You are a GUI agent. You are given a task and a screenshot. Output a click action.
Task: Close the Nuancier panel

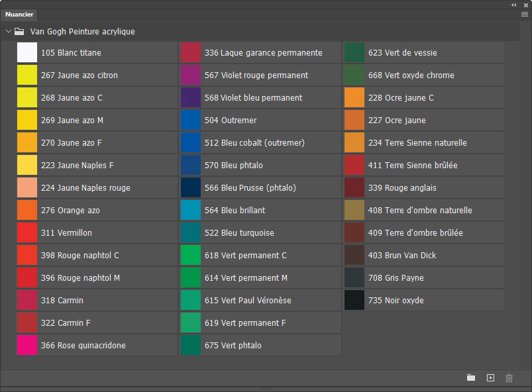click(x=526, y=5)
